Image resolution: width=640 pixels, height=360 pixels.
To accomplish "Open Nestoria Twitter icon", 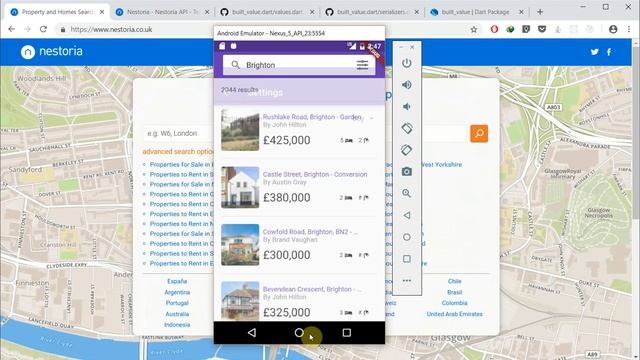I will [x=595, y=52].
